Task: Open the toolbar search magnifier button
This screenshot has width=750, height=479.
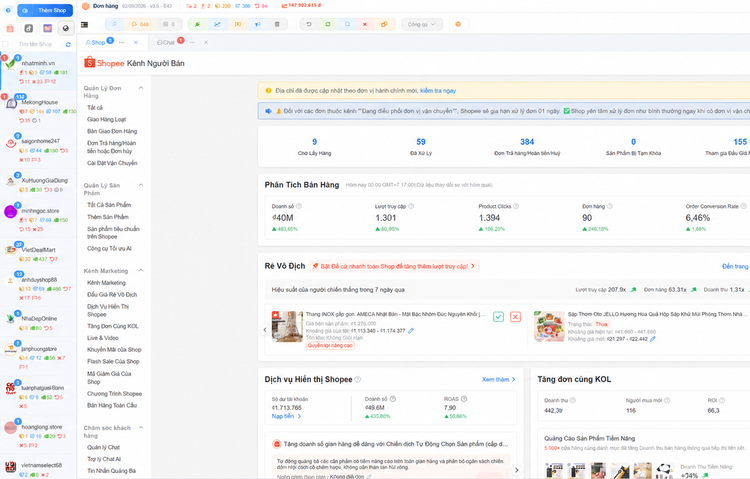Action: (x=114, y=24)
